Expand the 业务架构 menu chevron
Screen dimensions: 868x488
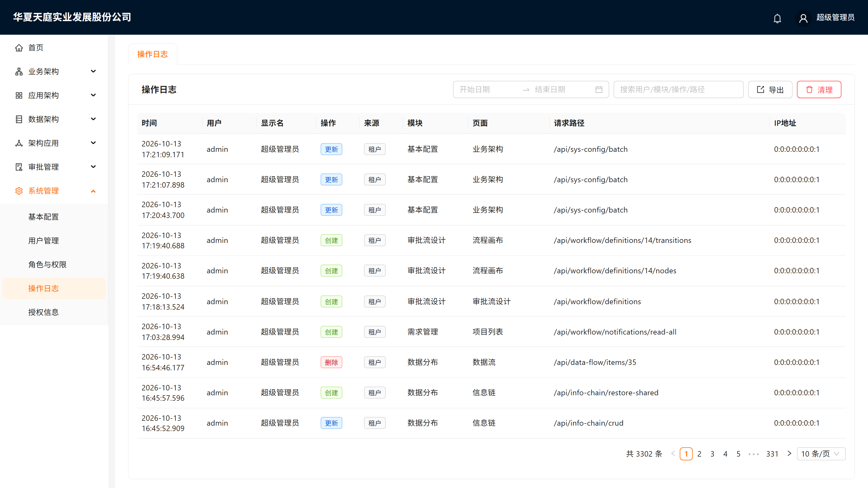(93, 71)
